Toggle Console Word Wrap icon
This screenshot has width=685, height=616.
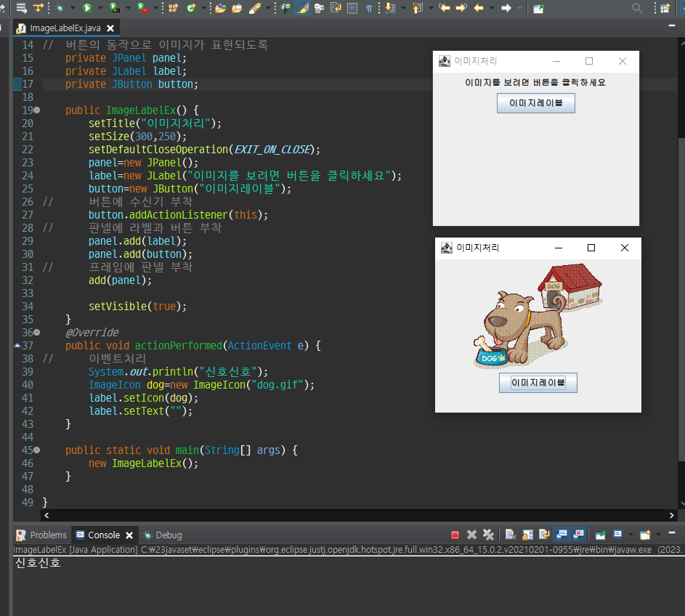pos(544,535)
